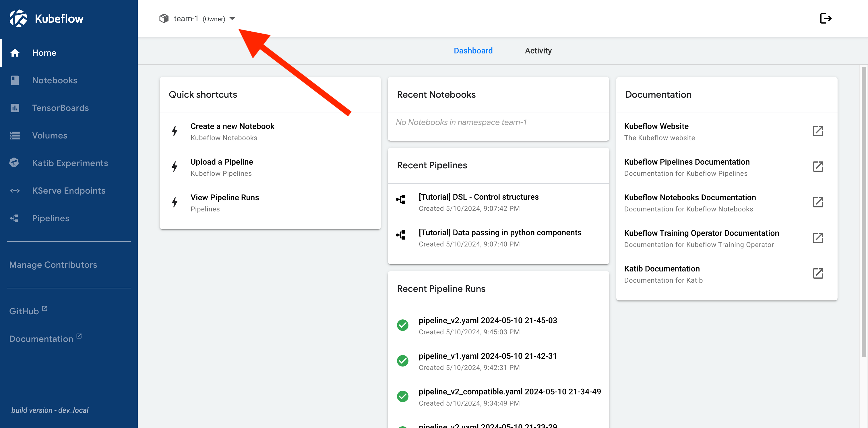Select the Volumes icon in the sidebar

pos(15,135)
